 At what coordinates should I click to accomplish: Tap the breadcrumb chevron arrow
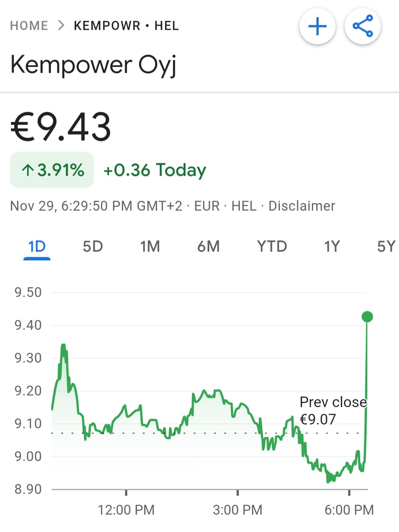(x=61, y=26)
